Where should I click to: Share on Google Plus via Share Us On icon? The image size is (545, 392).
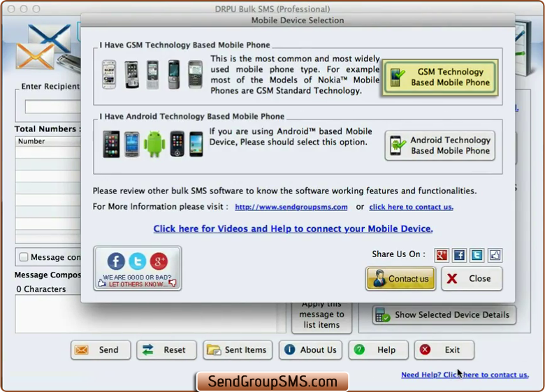coord(442,255)
